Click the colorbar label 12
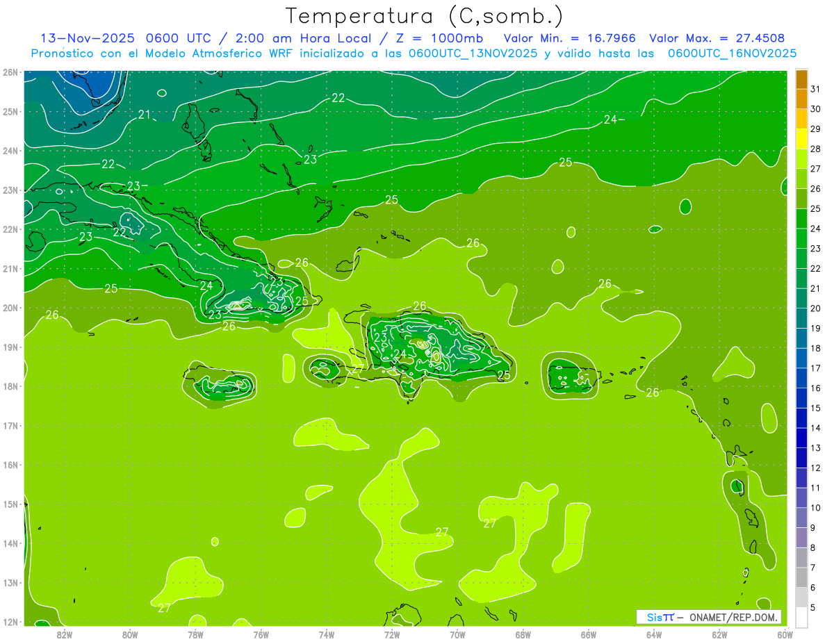 816,468
